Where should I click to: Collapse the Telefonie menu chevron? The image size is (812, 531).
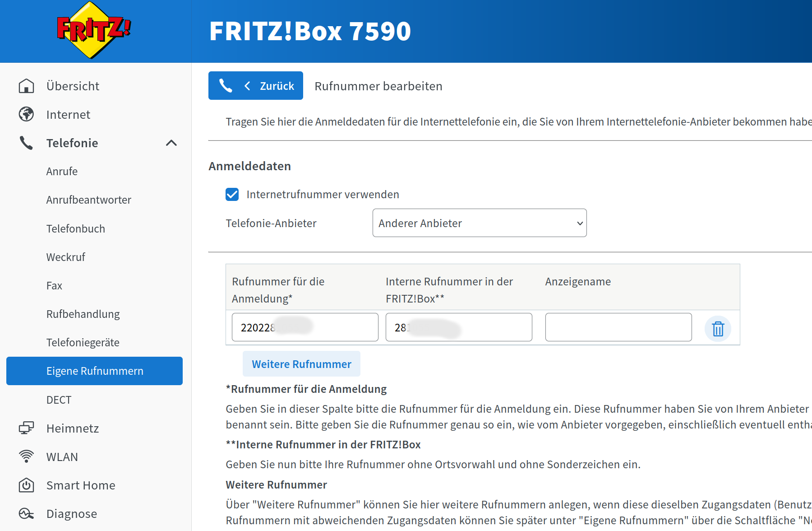click(171, 143)
